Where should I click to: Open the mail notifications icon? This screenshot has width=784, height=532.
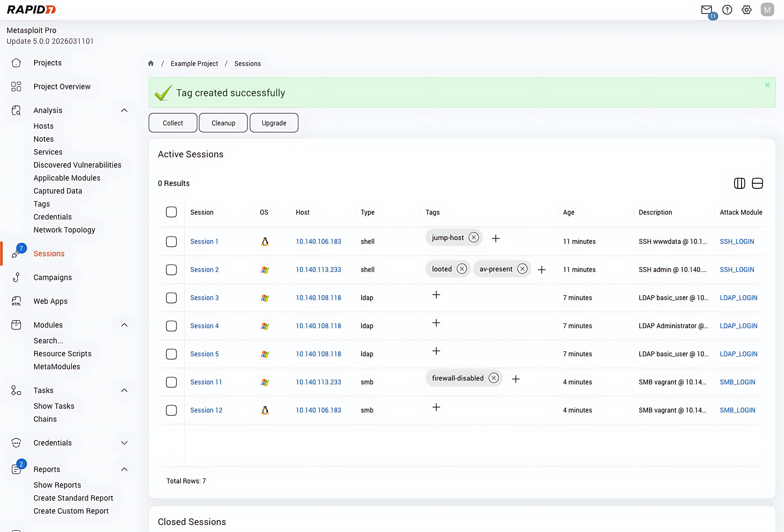click(706, 10)
